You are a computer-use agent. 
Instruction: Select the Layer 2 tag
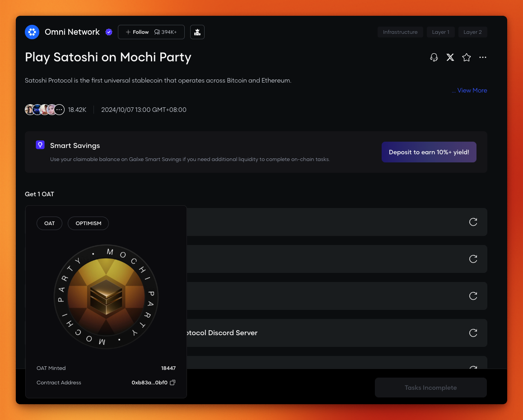point(472,32)
